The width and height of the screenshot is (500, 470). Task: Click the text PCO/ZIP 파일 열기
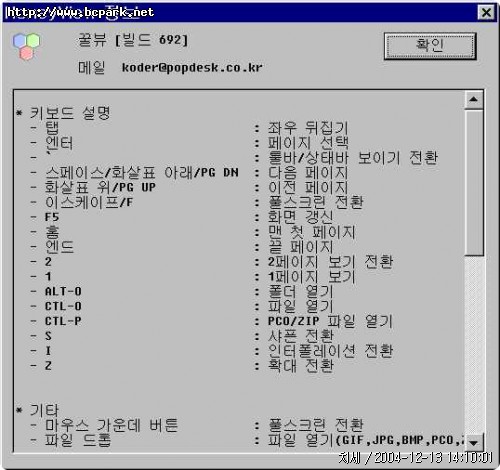(x=330, y=321)
